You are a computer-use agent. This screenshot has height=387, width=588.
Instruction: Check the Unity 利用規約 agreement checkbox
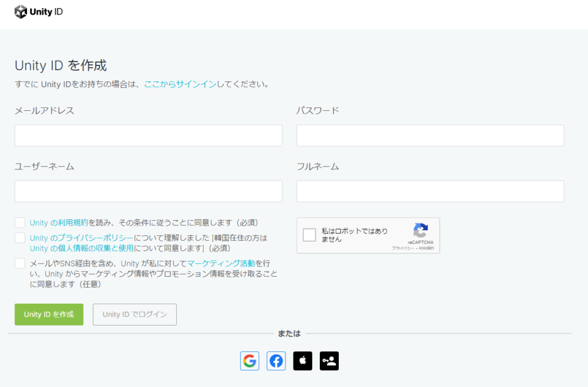(x=20, y=223)
